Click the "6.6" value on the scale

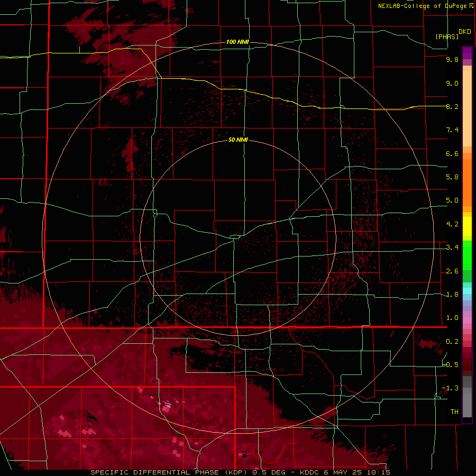452,153
